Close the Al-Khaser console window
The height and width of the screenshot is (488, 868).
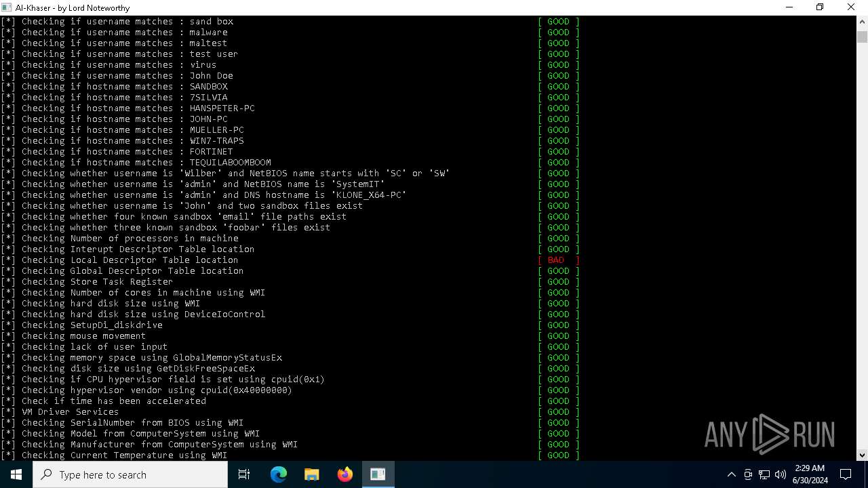tap(851, 7)
